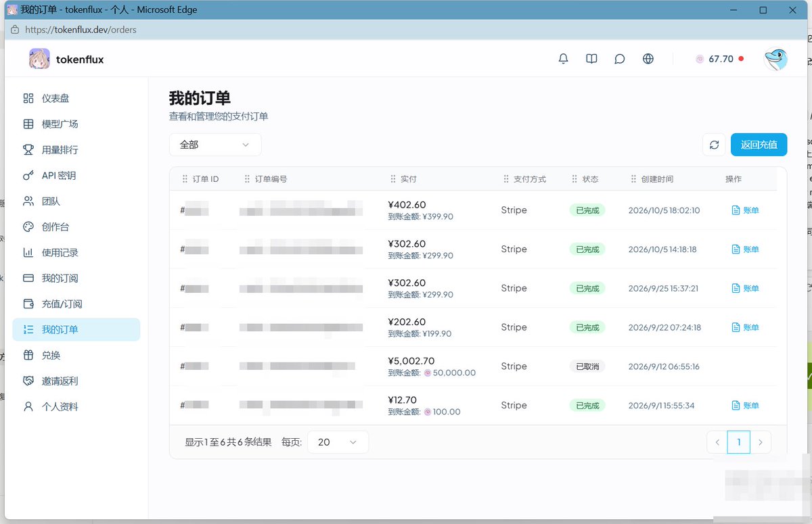The image size is (812, 524).
Task: Navigate to API 密钥
Action: pyautogui.click(x=76, y=175)
